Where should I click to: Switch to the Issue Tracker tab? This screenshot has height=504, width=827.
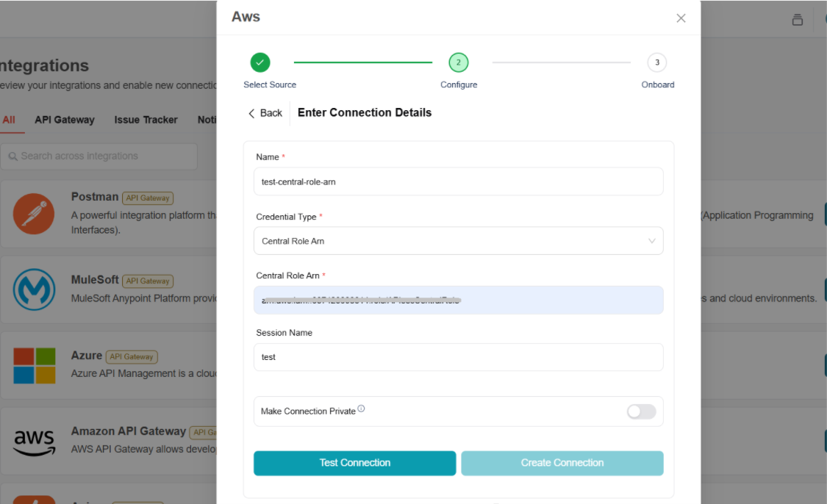[146, 120]
